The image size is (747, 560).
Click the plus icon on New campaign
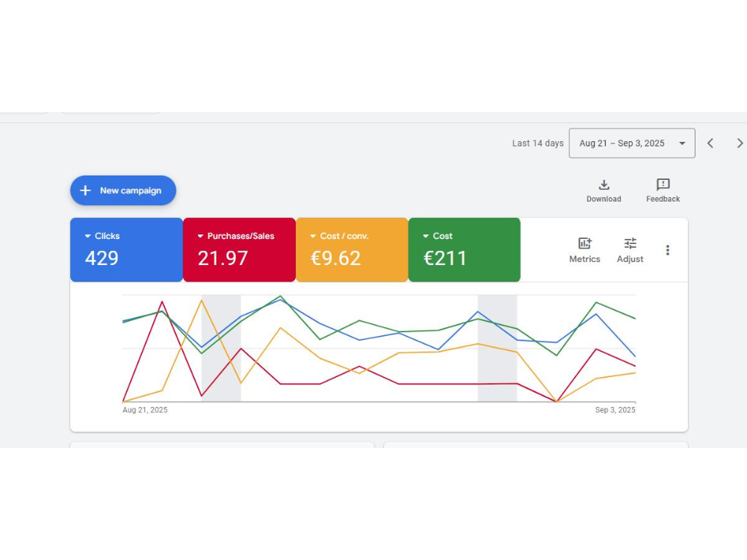pyautogui.click(x=85, y=190)
